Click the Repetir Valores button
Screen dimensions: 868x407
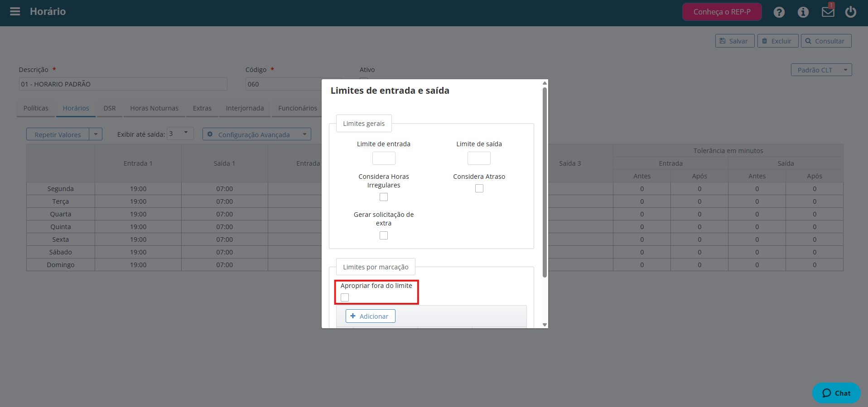(x=58, y=134)
